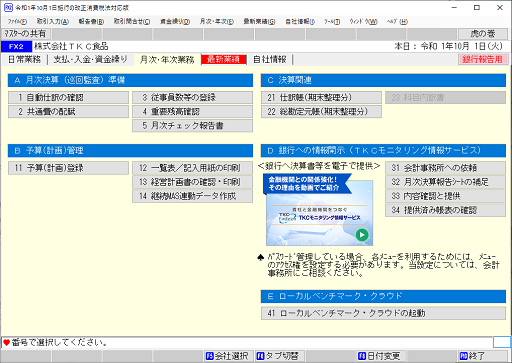512x363 pixels.
Task: Click the マスターの共有 toolbar button
Action: 26,34
